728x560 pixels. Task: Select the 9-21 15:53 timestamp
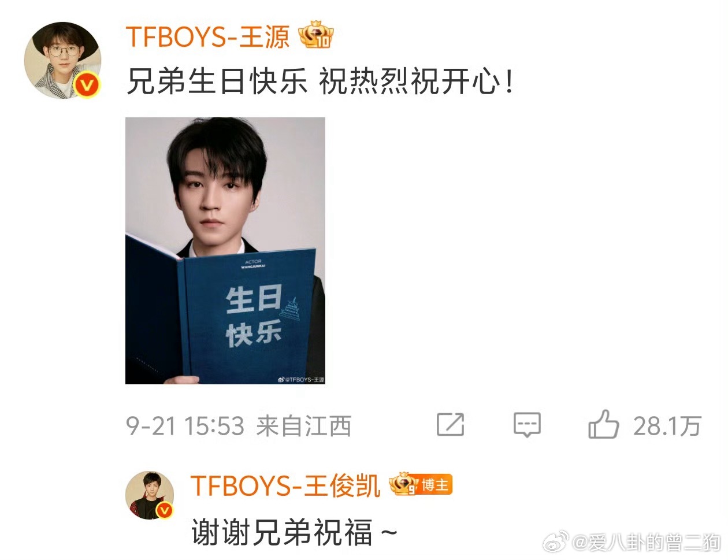pos(185,426)
